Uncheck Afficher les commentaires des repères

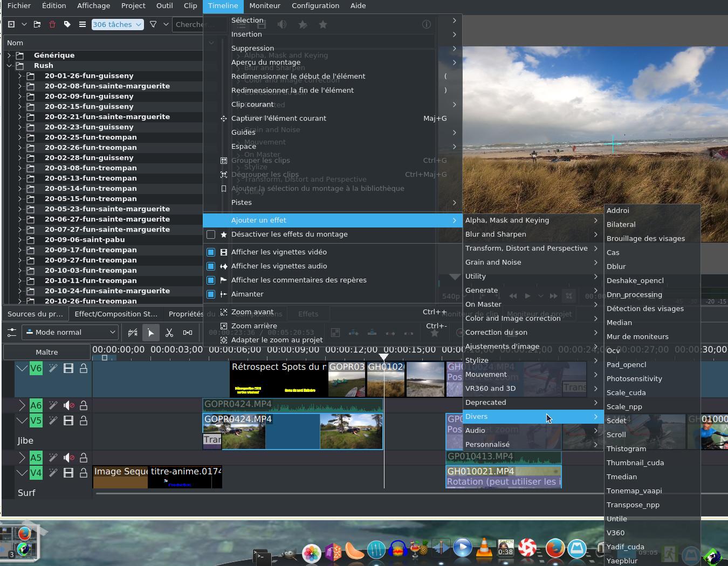click(x=211, y=280)
